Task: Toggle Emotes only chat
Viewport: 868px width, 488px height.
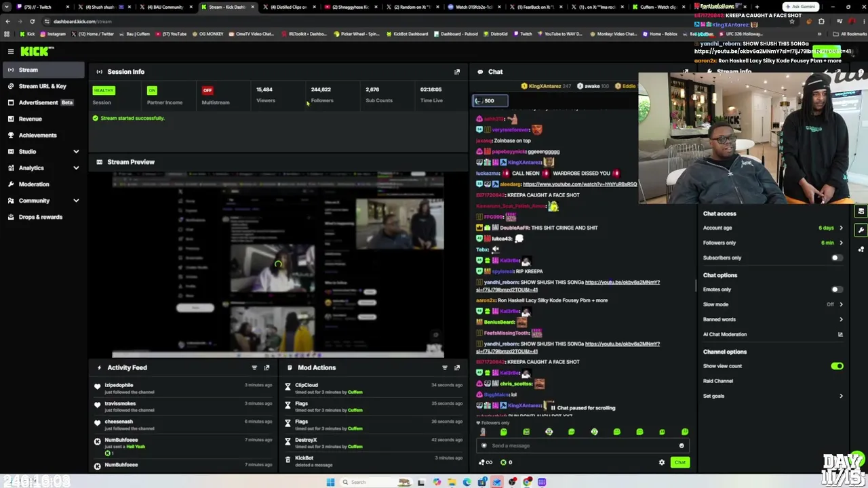Action: pyautogui.click(x=837, y=289)
